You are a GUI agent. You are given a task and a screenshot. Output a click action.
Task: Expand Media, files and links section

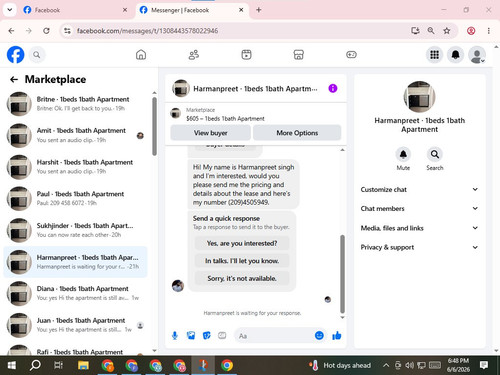pos(419,228)
